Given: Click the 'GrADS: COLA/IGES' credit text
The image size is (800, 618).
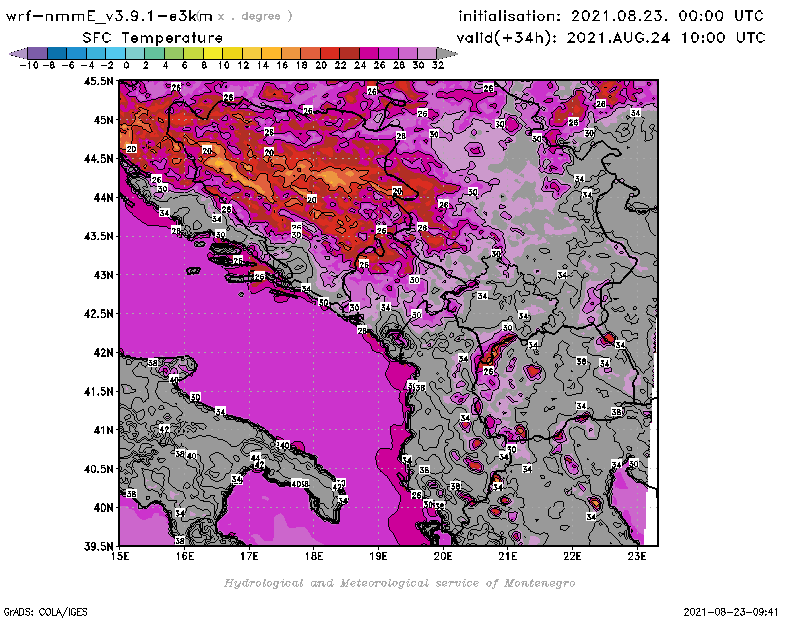Looking at the screenshot, I should point(45,612).
